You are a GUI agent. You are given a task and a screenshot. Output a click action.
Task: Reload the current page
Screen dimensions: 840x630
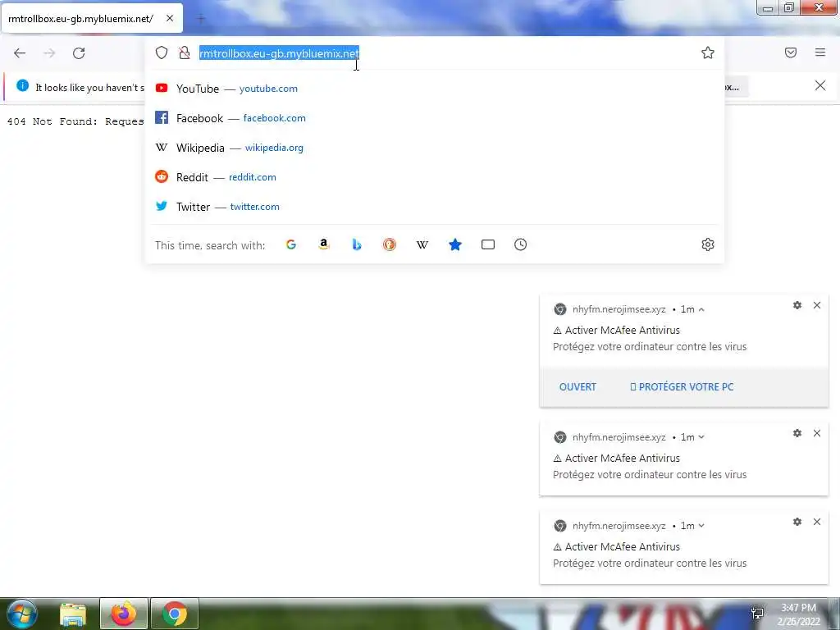click(x=79, y=53)
